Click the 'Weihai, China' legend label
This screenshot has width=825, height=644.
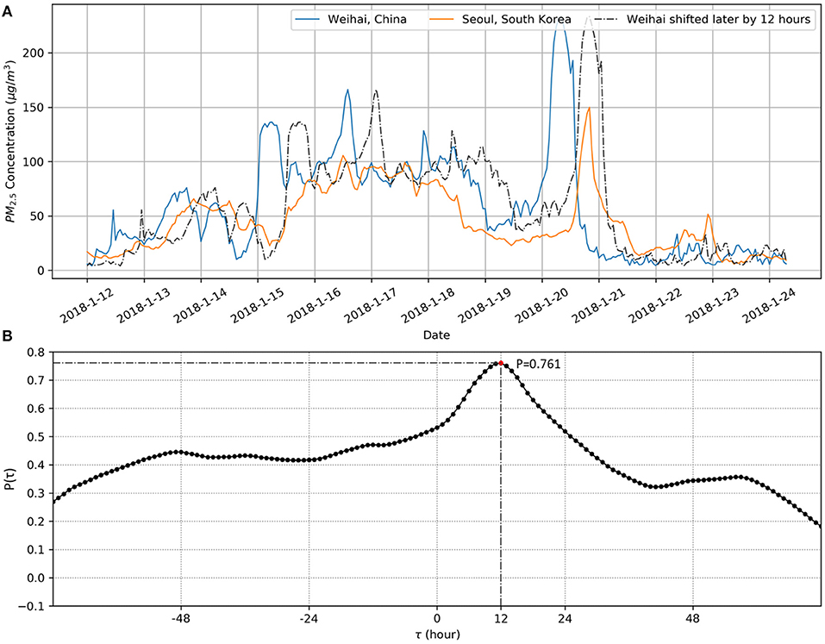pyautogui.click(x=366, y=20)
